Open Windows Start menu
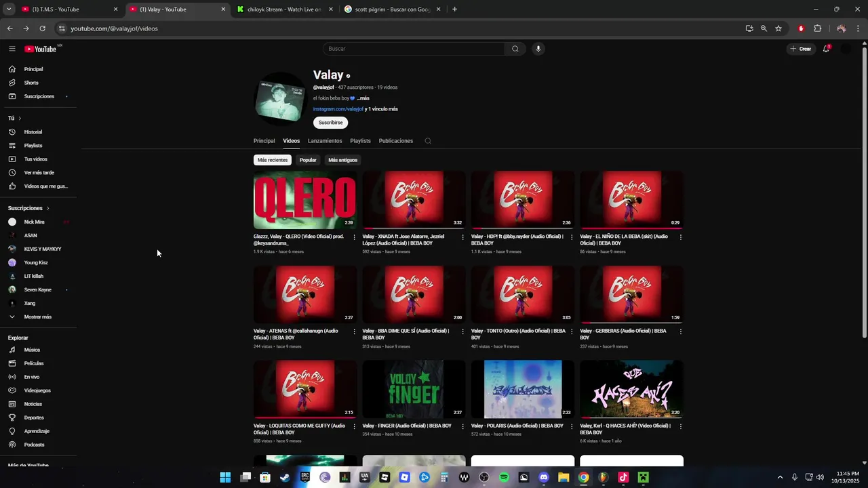The image size is (868, 488). (x=225, y=477)
